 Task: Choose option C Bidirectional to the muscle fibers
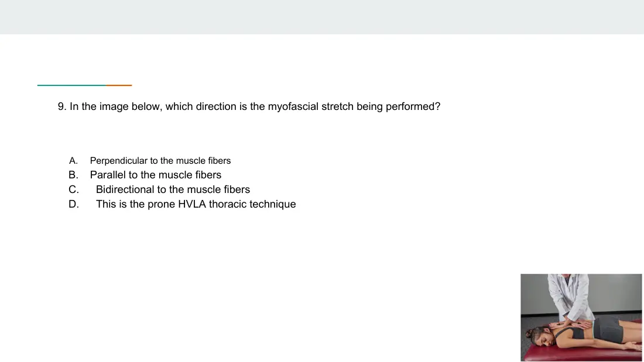coord(173,189)
